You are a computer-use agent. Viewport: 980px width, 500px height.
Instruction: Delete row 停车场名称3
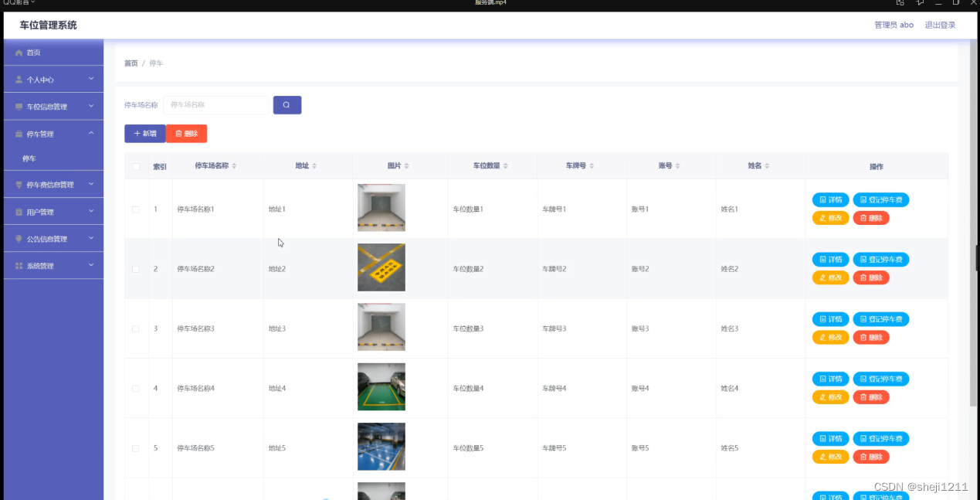pyautogui.click(x=871, y=338)
